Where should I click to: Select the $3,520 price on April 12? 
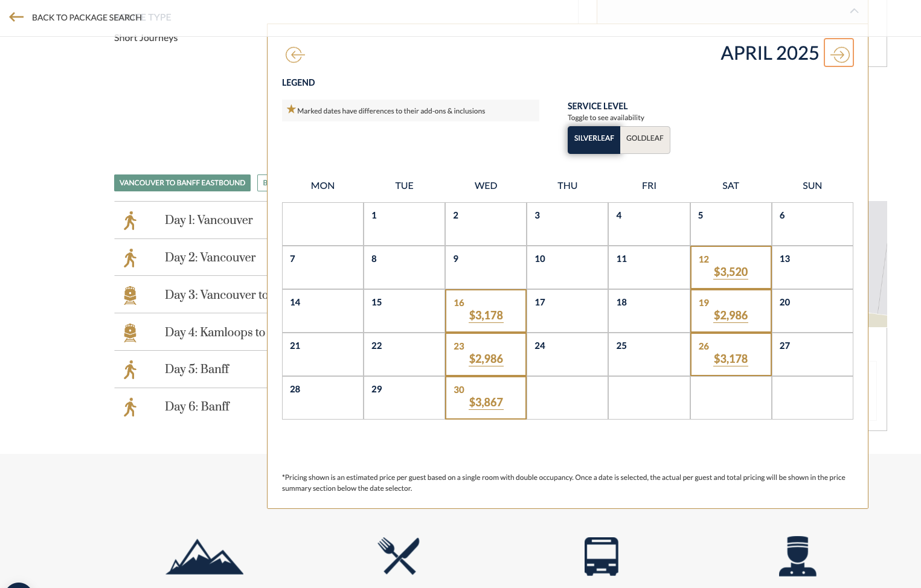(731, 272)
